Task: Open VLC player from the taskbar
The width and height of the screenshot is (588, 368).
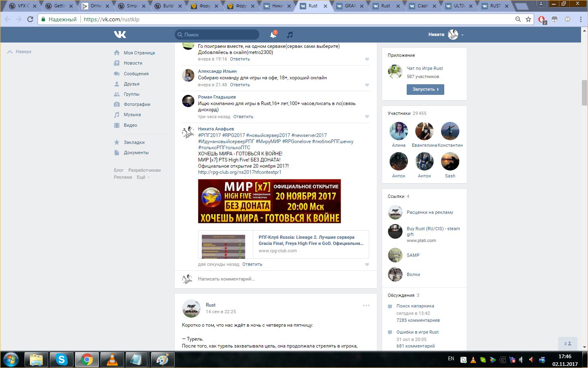Action: (x=112, y=359)
